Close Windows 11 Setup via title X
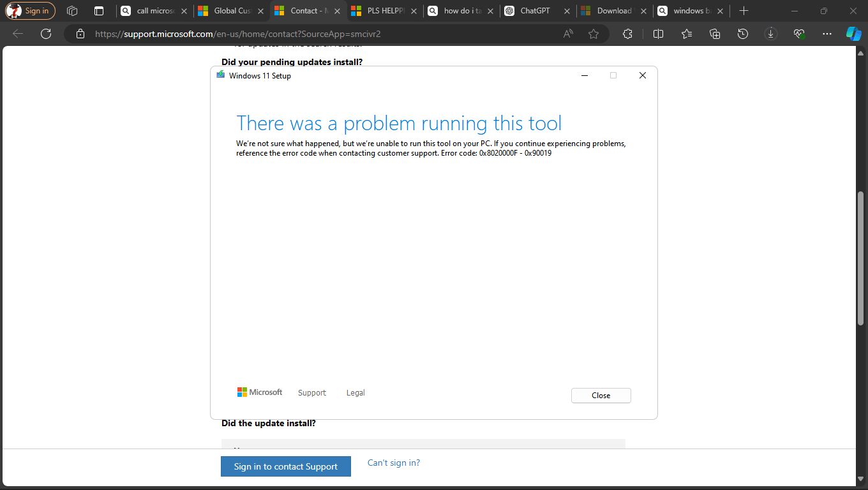 point(643,75)
